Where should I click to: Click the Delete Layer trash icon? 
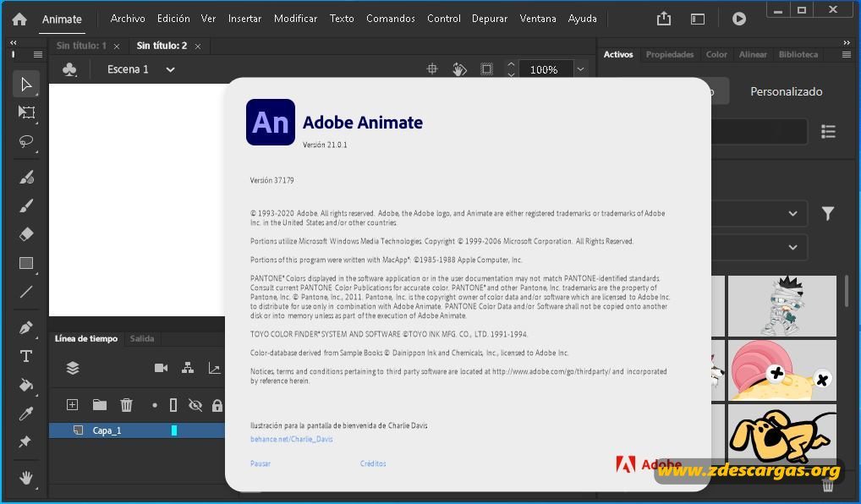click(x=126, y=405)
